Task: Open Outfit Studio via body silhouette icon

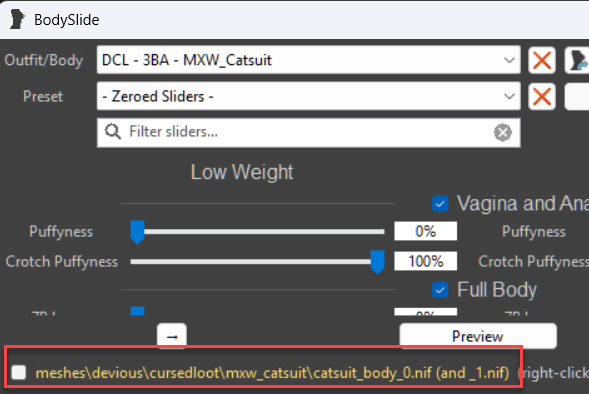Action: point(577,60)
